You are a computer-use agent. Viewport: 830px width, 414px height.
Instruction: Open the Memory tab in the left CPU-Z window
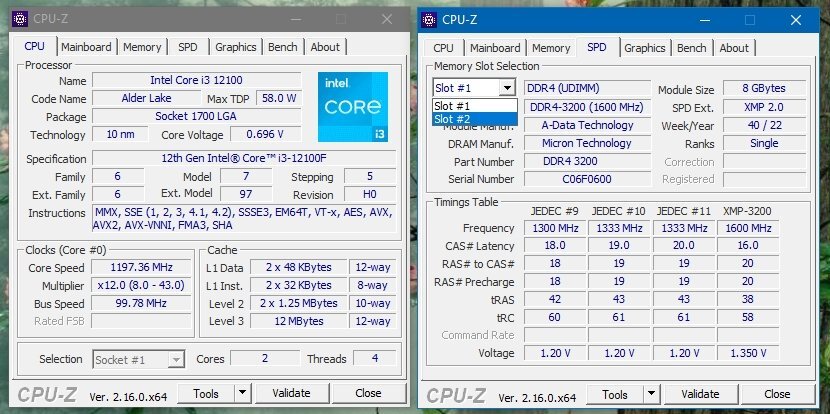(142, 47)
